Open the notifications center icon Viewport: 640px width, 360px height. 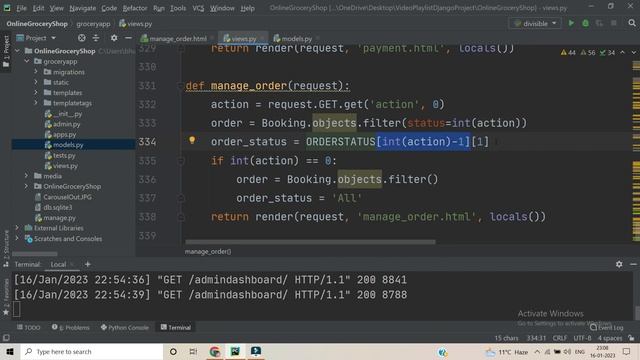(x=627, y=351)
